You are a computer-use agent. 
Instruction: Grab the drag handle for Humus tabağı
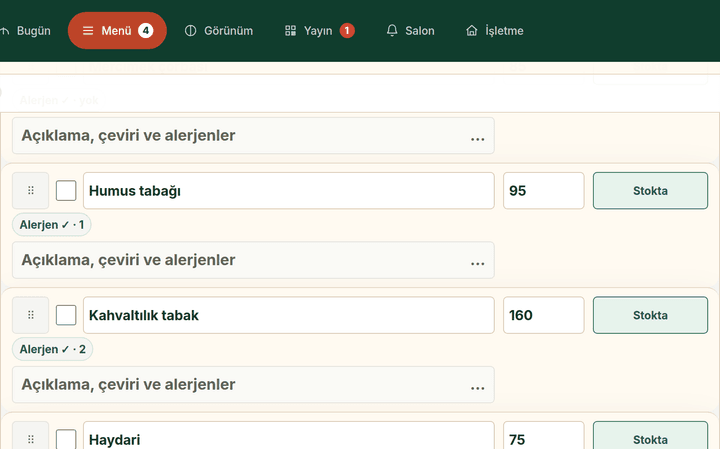point(31,191)
